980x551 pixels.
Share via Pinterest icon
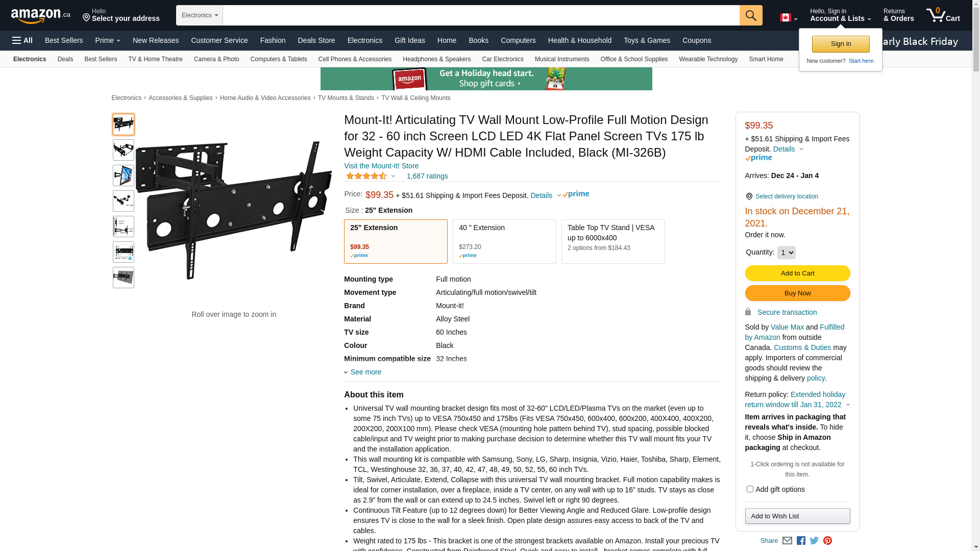pos(827,541)
